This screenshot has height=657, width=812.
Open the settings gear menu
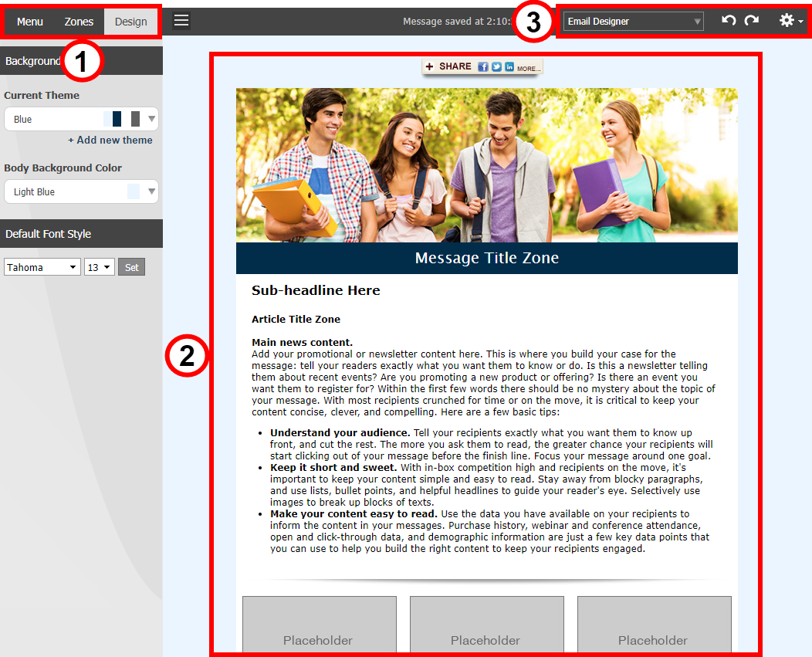(790, 21)
